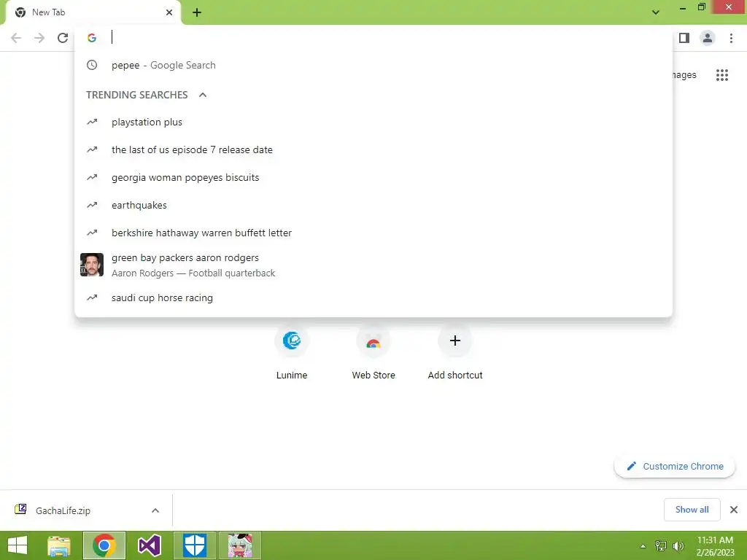Click Show all downloads button
This screenshot has height=560, width=747.
click(692, 510)
